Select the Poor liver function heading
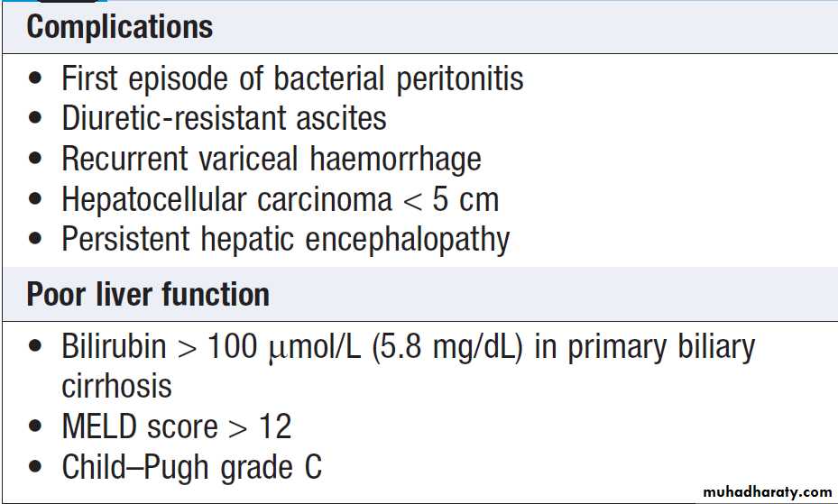 (x=148, y=295)
